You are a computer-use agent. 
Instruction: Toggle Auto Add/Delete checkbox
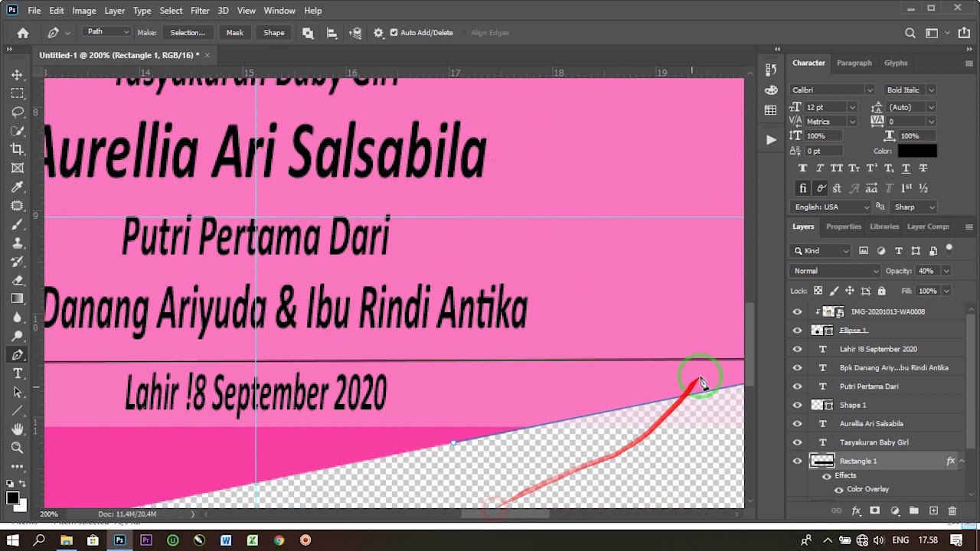[x=394, y=33]
